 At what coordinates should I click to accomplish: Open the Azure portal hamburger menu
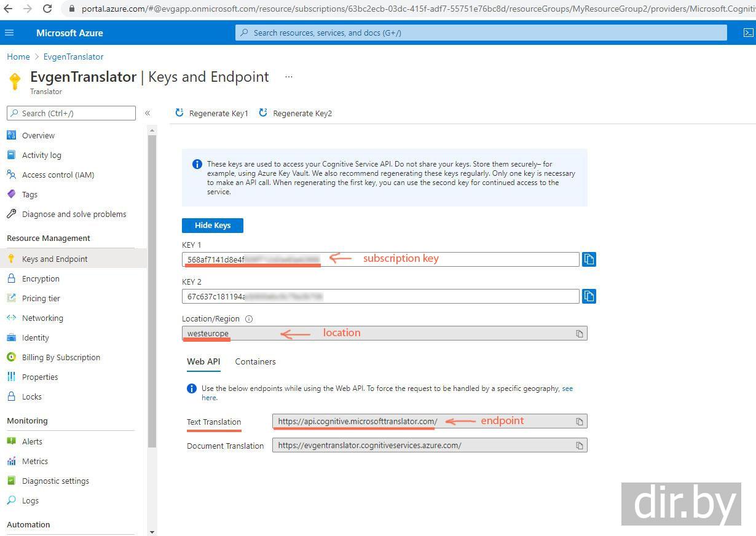(9, 33)
